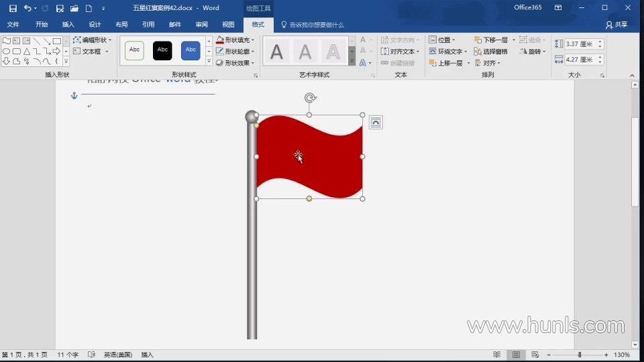Choose the oval shape from the shapes gallery

pos(6,52)
